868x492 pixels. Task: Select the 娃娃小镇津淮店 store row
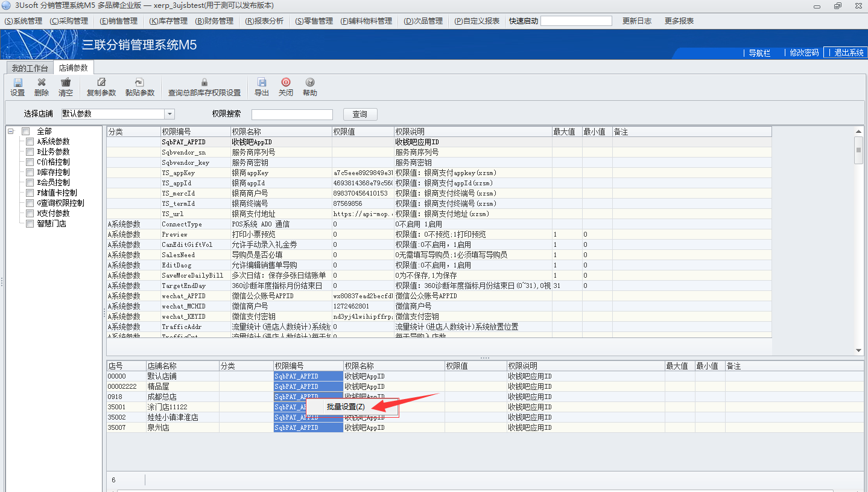tap(485, 417)
